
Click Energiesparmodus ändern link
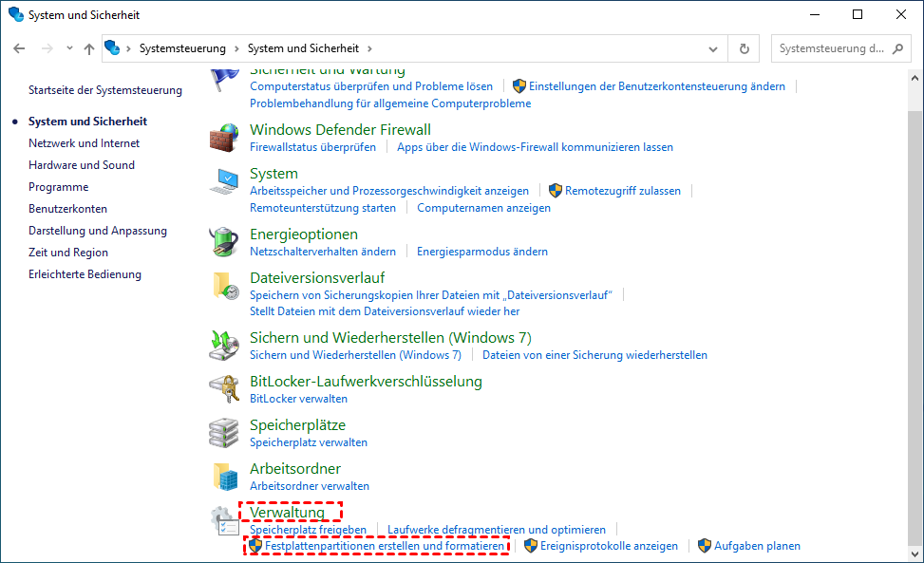click(x=482, y=252)
